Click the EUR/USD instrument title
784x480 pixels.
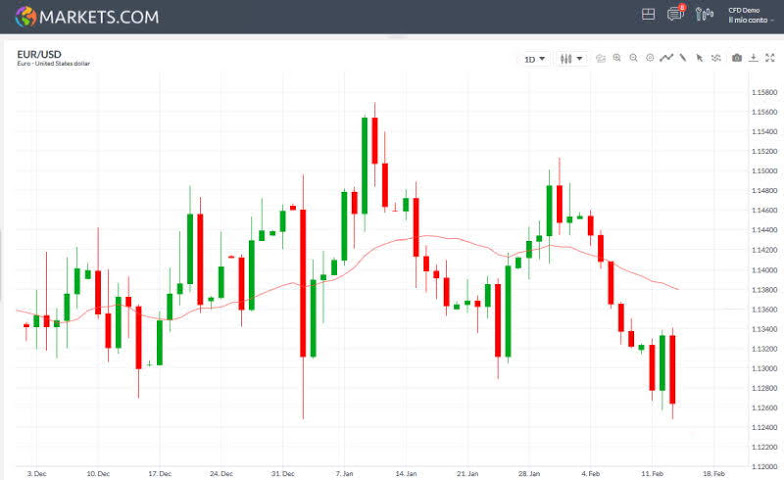coord(39,54)
